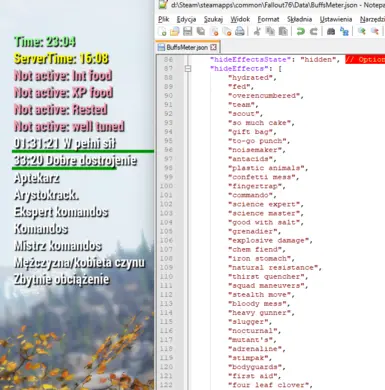Click the "fed" entry
This screenshot has width=385, height=390.
click(239, 87)
